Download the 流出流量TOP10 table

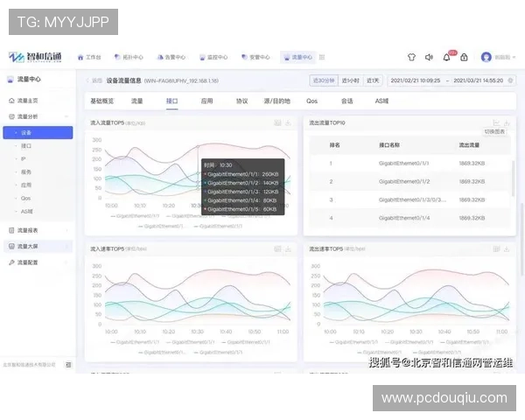click(507, 122)
